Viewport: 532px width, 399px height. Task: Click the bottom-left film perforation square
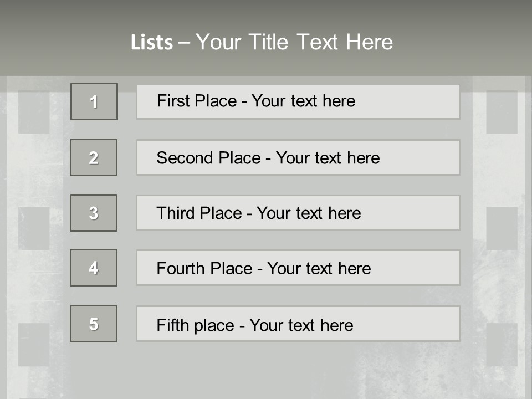tap(34, 345)
